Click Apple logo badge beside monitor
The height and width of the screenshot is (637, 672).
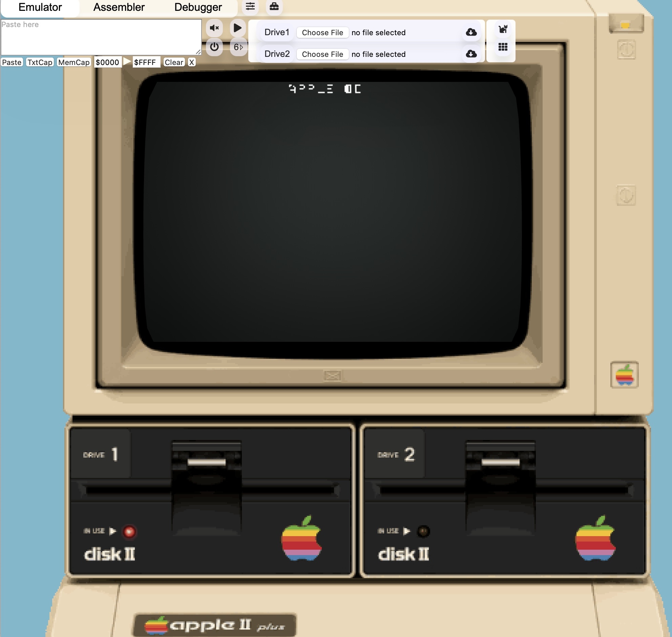(625, 375)
